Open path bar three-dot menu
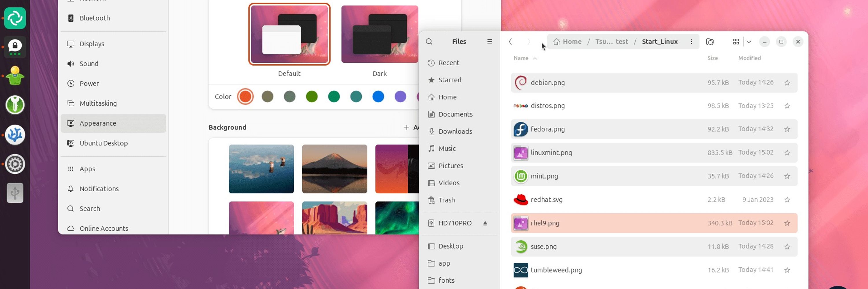This screenshot has width=868, height=289. (x=691, y=41)
